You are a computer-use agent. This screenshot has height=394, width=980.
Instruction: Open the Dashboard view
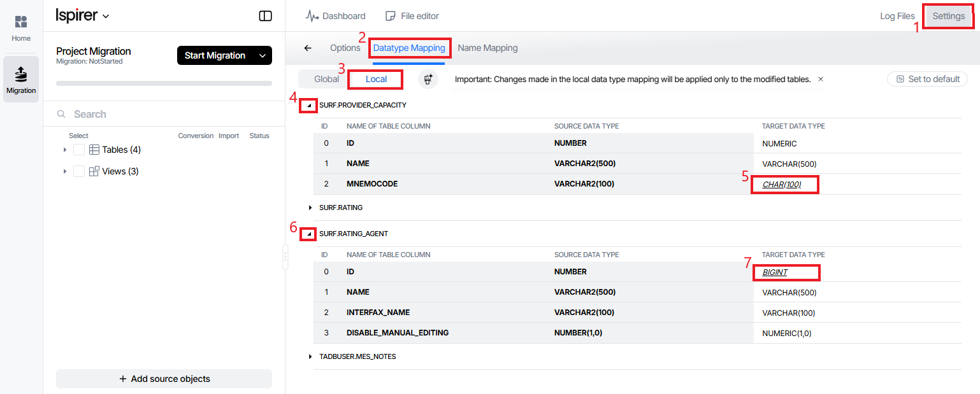[x=335, y=16]
